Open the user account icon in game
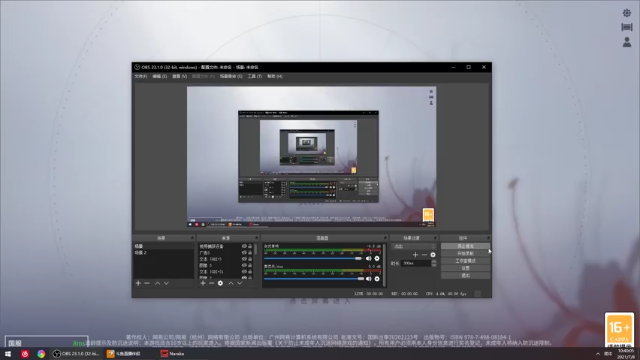 click(x=627, y=42)
